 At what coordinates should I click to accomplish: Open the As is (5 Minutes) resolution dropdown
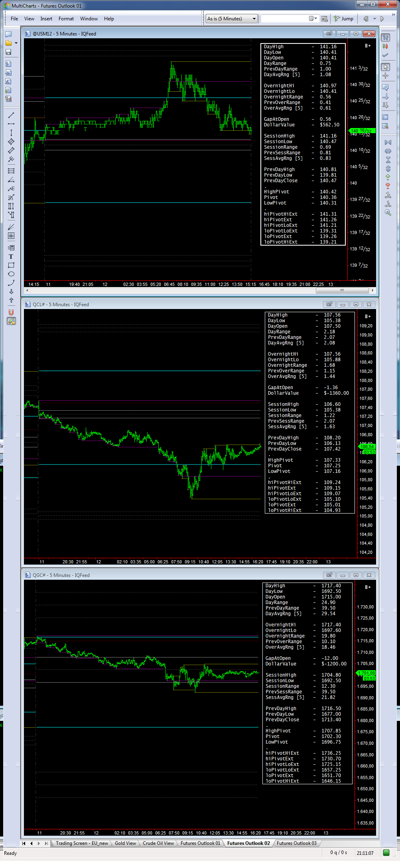point(231,19)
